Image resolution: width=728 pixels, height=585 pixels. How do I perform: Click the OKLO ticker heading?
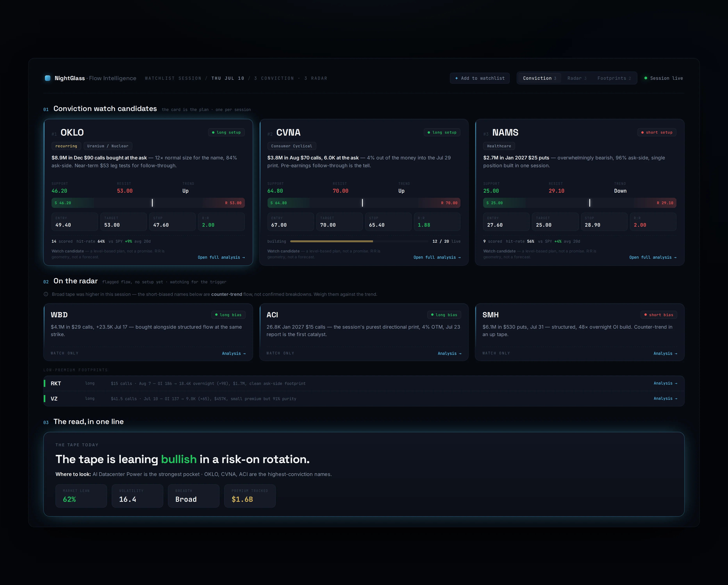[72, 132]
